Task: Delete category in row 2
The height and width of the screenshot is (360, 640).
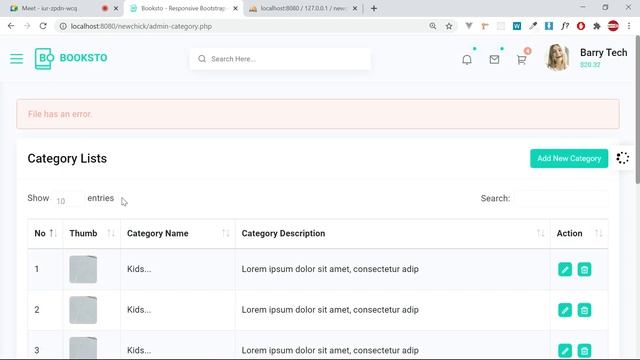Action: (x=584, y=310)
